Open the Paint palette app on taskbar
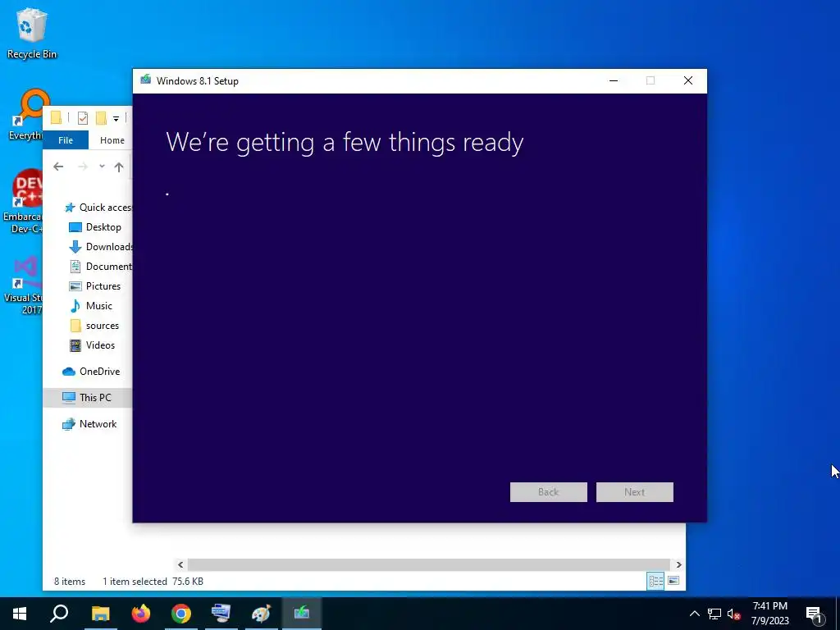 [262, 614]
